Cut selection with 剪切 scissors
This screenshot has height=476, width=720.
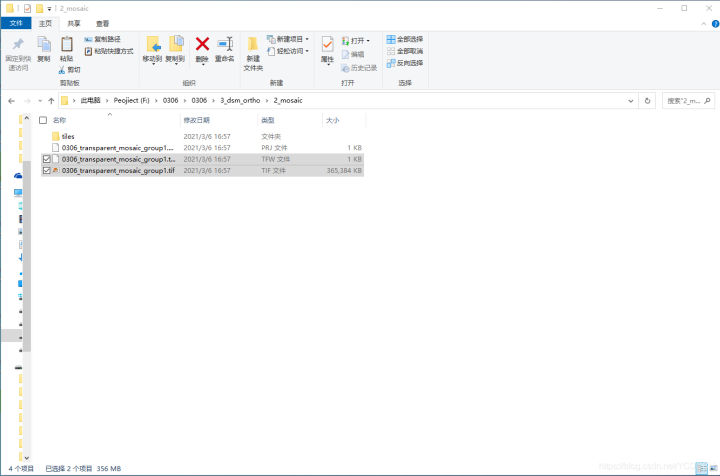(69, 70)
